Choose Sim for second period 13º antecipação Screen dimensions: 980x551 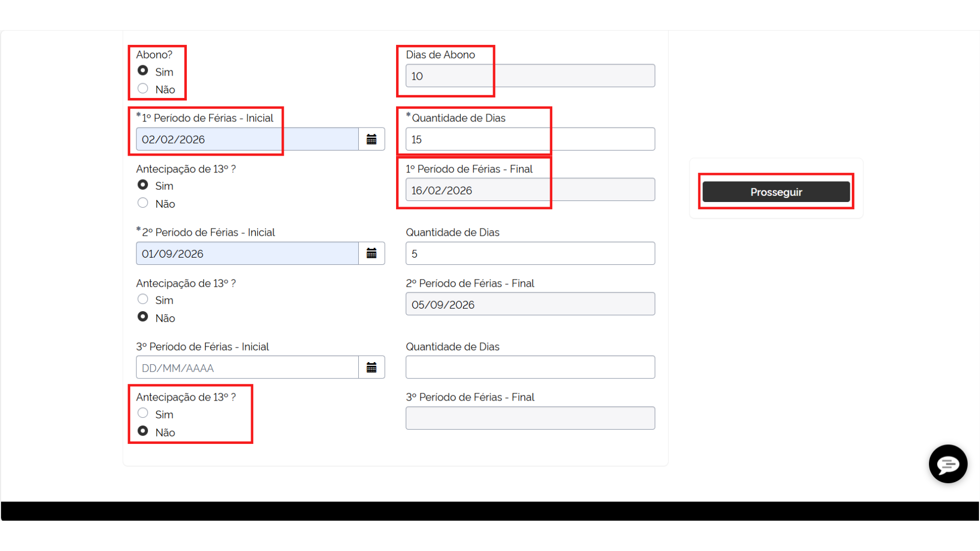pos(143,299)
